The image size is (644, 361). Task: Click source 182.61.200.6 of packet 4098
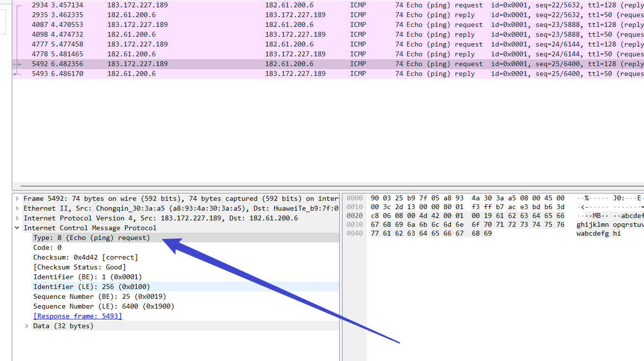[131, 34]
